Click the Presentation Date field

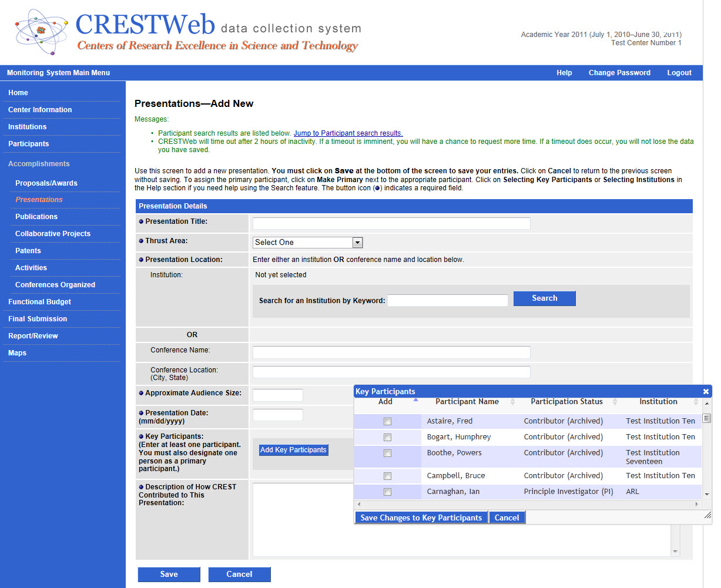click(278, 415)
